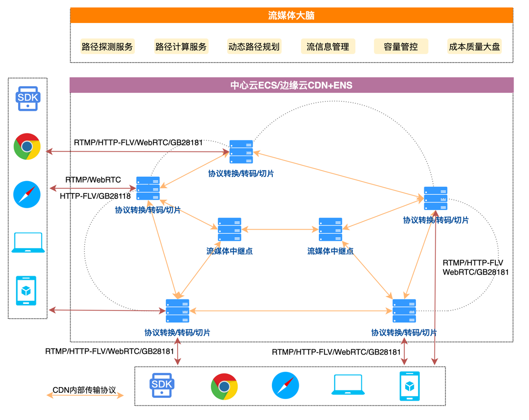The width and height of the screenshot is (529, 420).
Task: Click the SDK icon in the left client column
Action: point(28,98)
